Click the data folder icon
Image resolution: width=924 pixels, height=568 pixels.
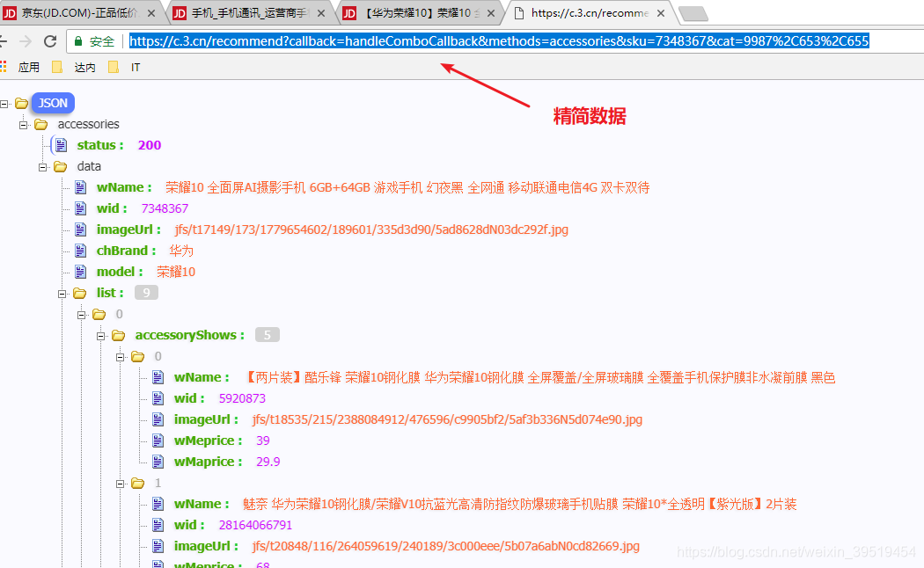click(60, 166)
